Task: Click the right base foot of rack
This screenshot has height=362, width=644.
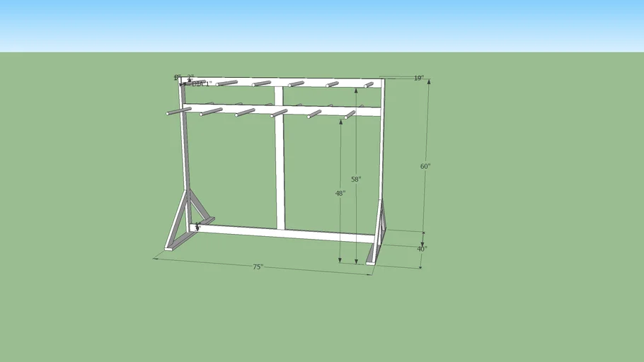Action: pos(374,255)
